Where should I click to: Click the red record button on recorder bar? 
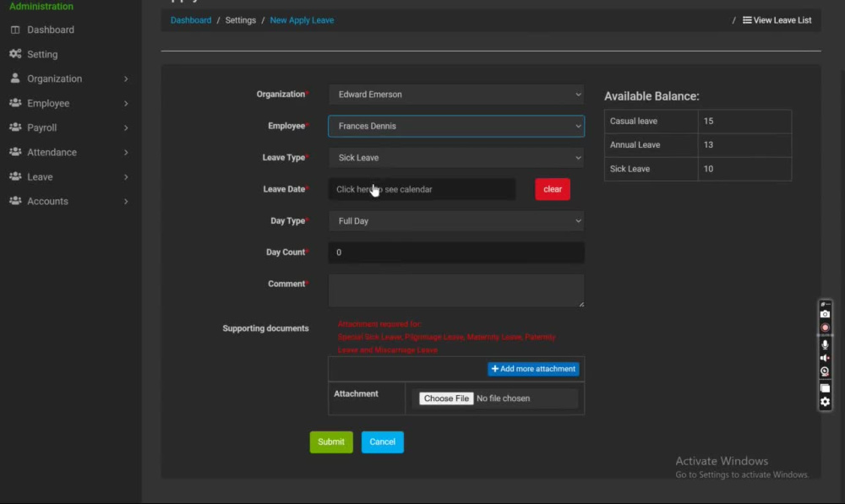[x=825, y=328]
